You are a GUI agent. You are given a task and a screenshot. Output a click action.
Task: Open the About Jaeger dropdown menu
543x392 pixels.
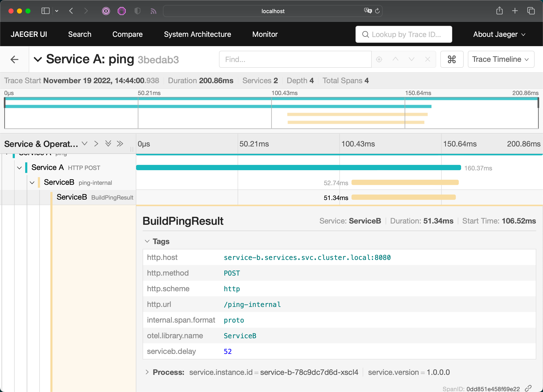pos(499,34)
